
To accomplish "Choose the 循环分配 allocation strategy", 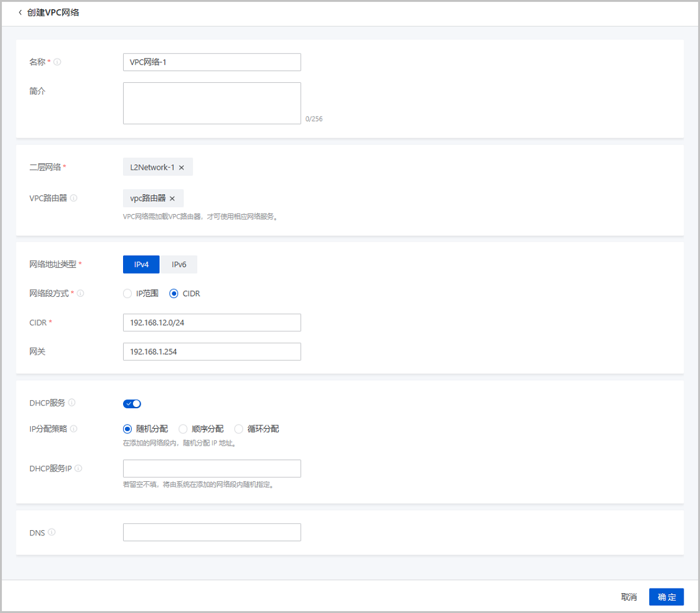I will [239, 429].
